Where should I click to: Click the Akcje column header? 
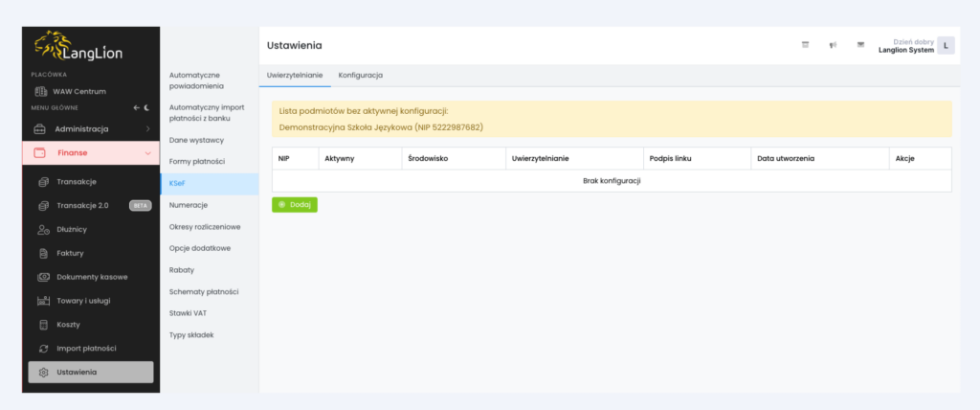(x=920, y=159)
